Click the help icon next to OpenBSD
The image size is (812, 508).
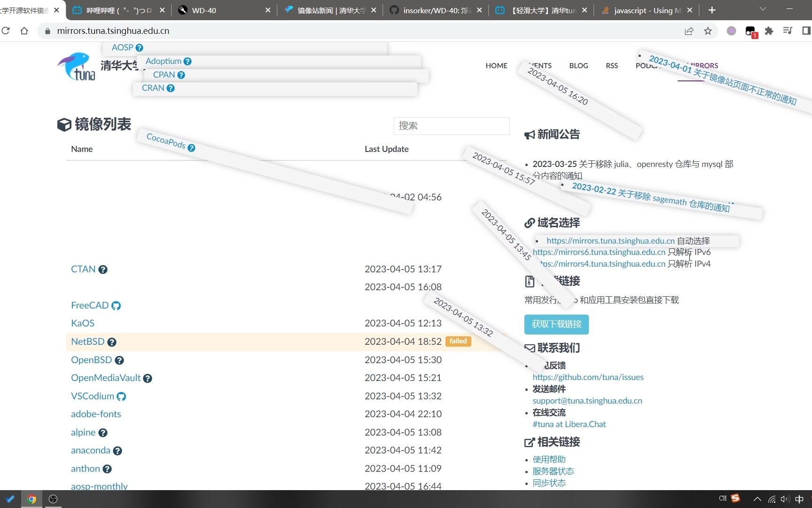[x=119, y=360]
